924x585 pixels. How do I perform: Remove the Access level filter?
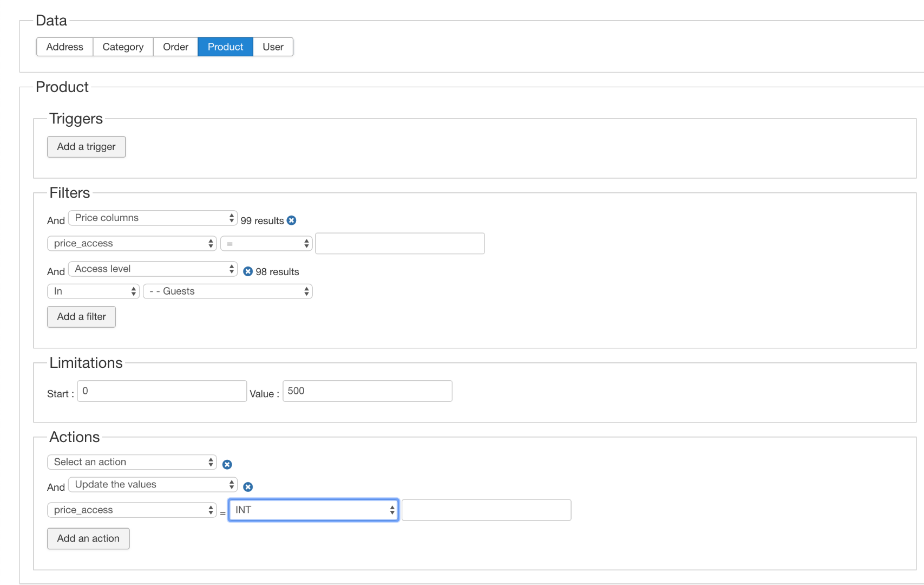[x=248, y=271]
